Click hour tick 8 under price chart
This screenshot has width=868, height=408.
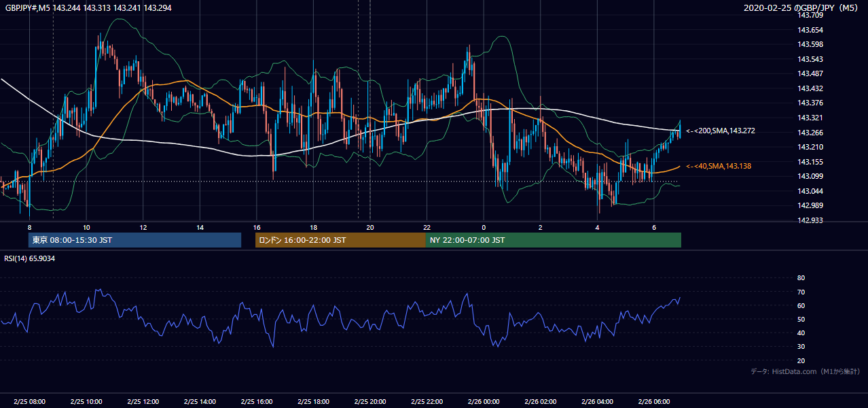tap(29, 227)
